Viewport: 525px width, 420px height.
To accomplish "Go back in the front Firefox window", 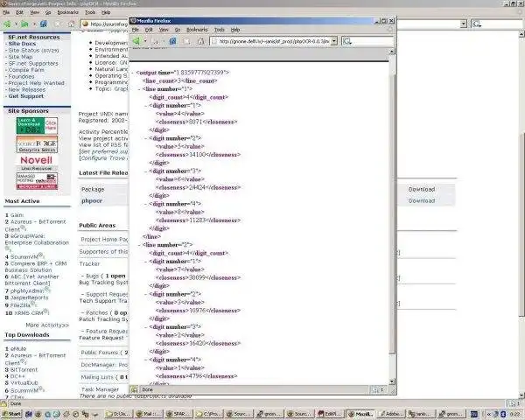I will (x=136, y=41).
